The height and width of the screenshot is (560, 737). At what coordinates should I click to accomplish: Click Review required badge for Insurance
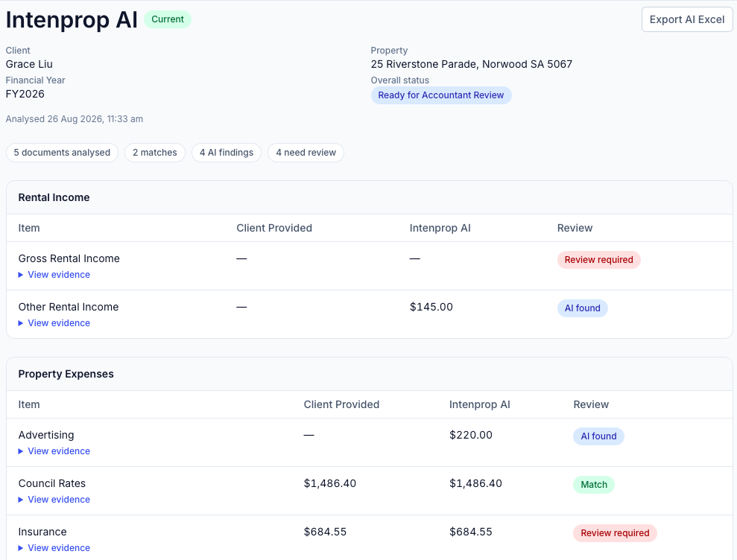click(615, 533)
